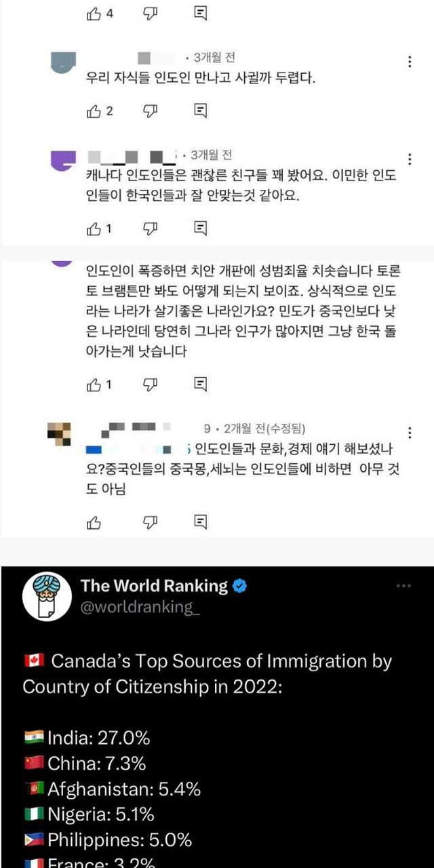Open The World Ranking profile avatar

click(47, 597)
